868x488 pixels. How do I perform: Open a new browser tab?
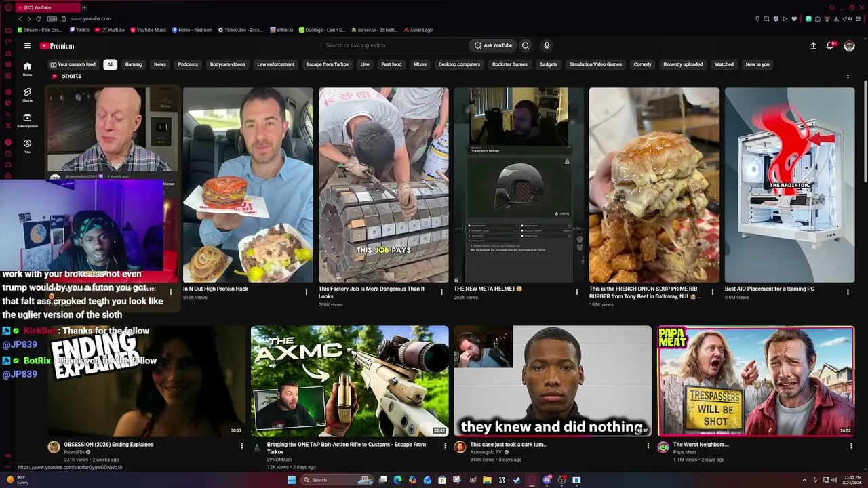(x=84, y=7)
